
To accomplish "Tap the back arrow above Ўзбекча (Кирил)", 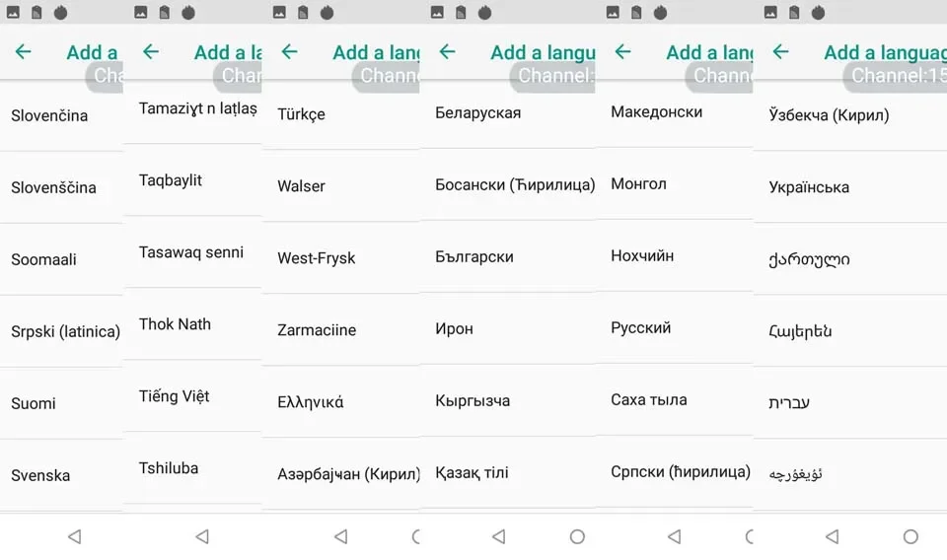I will (x=780, y=52).
